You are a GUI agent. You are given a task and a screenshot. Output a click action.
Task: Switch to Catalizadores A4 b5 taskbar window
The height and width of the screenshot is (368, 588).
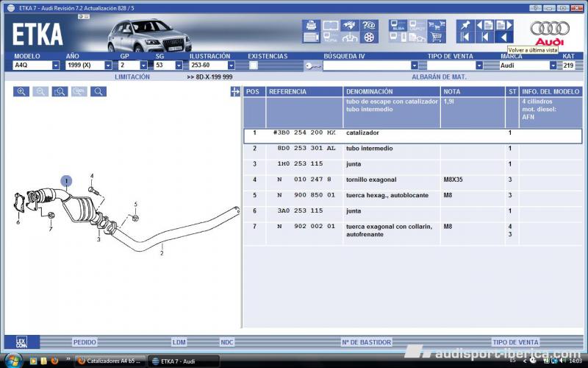pos(110,361)
